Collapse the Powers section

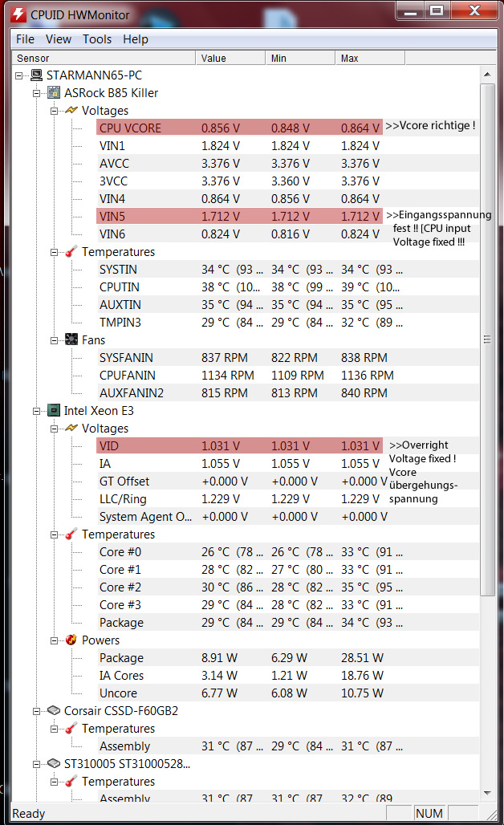tap(54, 640)
